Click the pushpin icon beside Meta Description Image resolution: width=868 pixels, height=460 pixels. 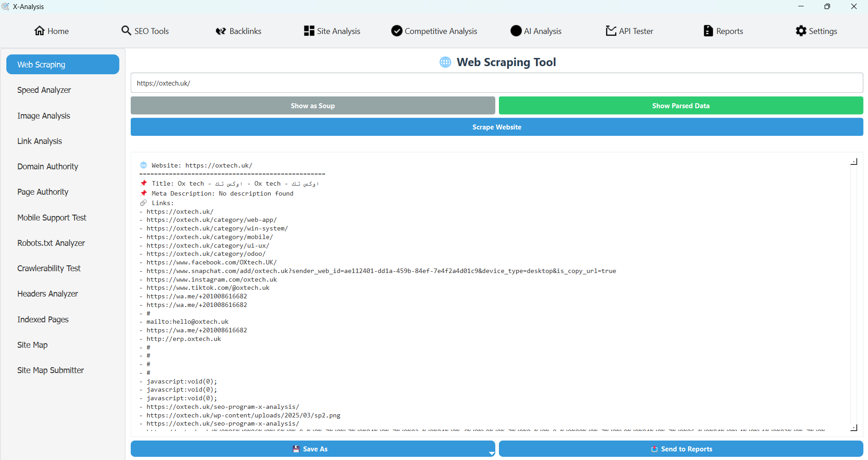[x=143, y=193]
